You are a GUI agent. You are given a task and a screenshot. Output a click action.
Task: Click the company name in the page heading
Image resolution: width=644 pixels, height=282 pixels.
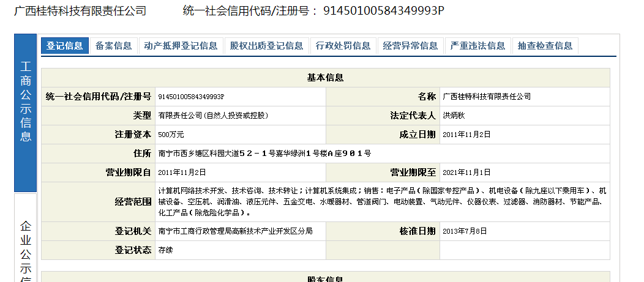click(80, 10)
